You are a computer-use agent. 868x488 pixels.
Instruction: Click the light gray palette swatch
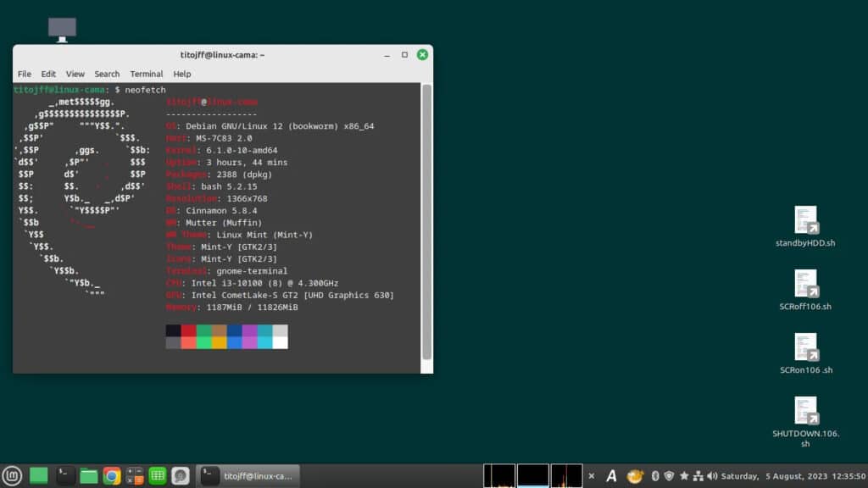280,330
